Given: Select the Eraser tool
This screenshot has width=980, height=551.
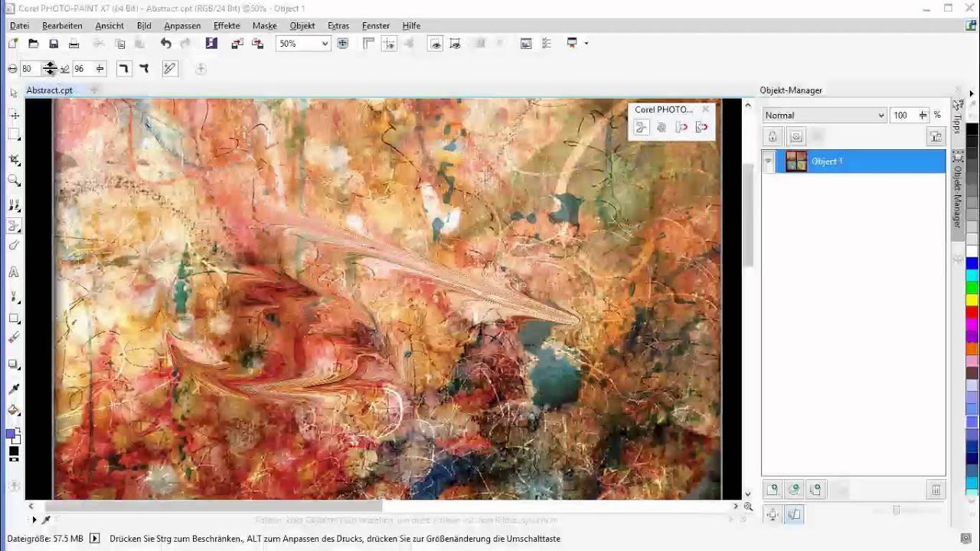Looking at the screenshot, I should 14,337.
